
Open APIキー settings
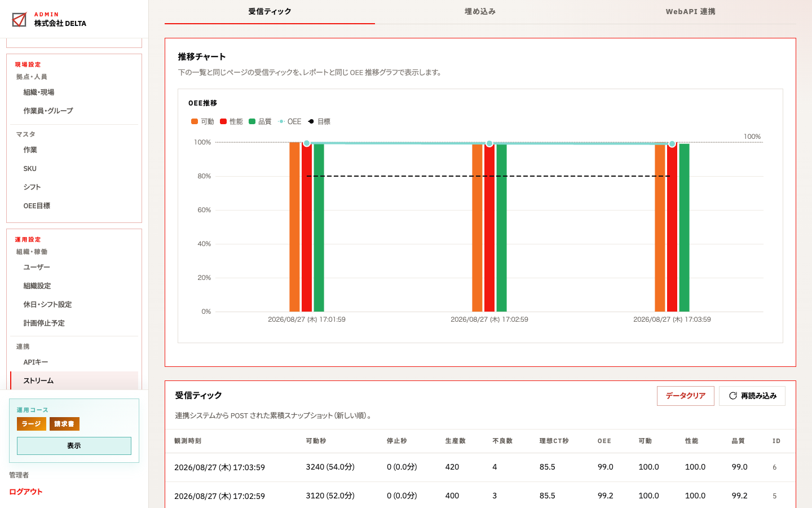[74, 362]
